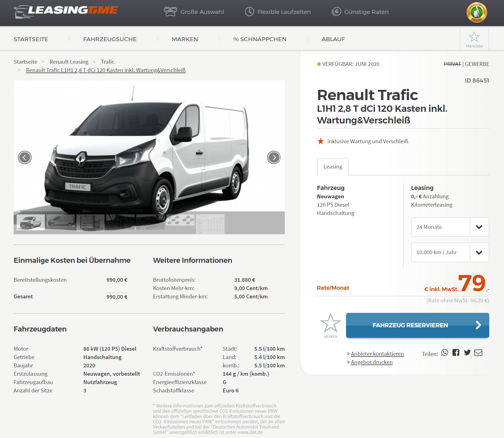Click Rate ohne MwSt. 66,39 € text
Viewport: 504px width, 438px height.
point(458,300)
